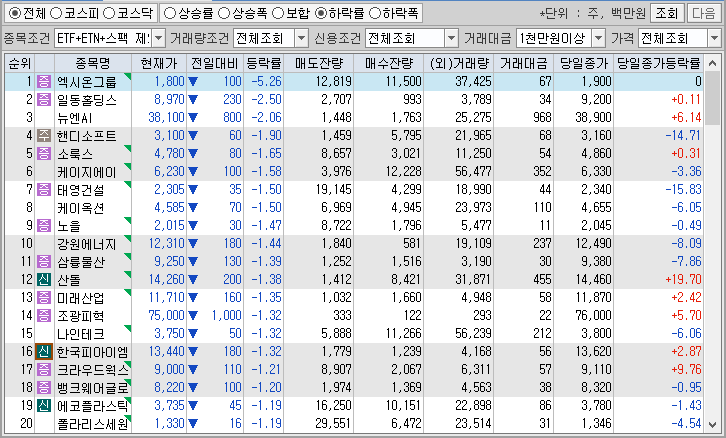
Task: Click the 증 badge next to 태영건설
Action: pyautogui.click(x=44, y=190)
